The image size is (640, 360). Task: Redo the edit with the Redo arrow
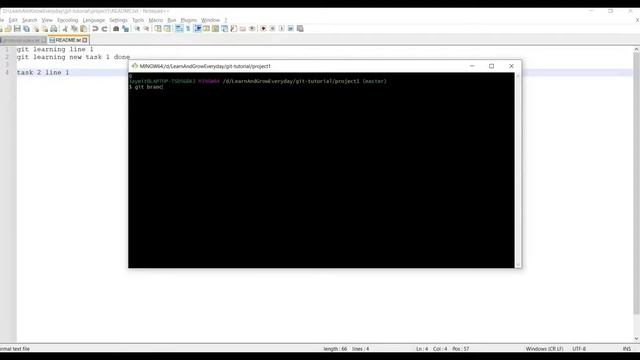pos(104,29)
